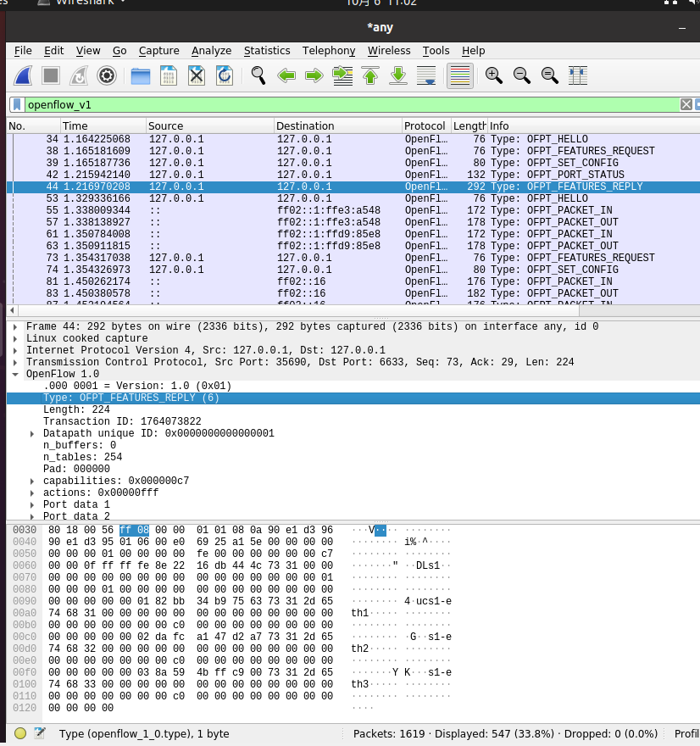This screenshot has width=700, height=746.
Task: Toggle packet list colorization
Action: coord(460,75)
